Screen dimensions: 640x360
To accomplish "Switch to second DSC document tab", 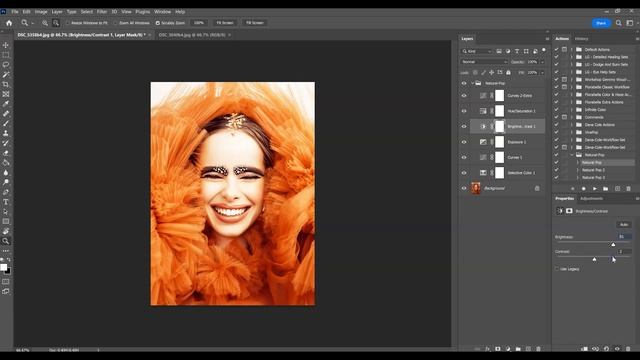I will click(x=192, y=35).
